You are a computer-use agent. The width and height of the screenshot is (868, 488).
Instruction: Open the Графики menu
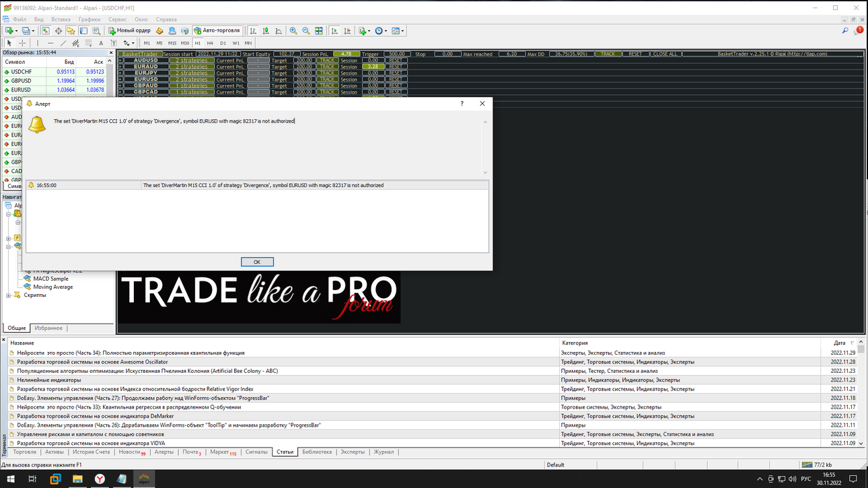coord(89,20)
